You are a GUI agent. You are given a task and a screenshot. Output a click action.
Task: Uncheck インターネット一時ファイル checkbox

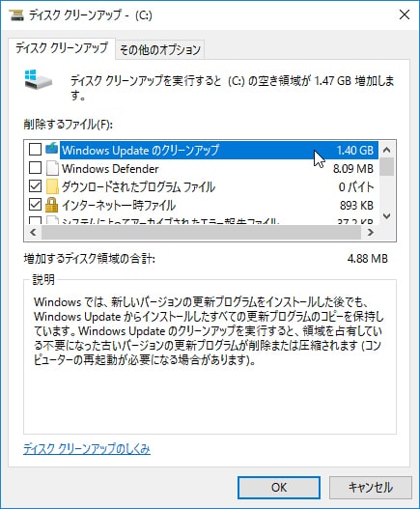coord(35,205)
